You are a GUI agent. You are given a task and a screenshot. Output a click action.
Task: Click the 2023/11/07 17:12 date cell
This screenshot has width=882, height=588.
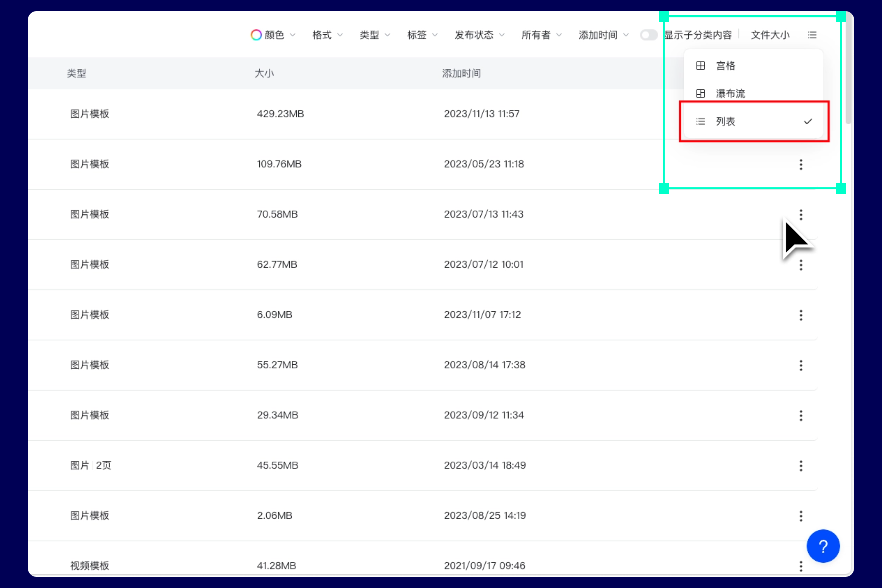point(482,315)
